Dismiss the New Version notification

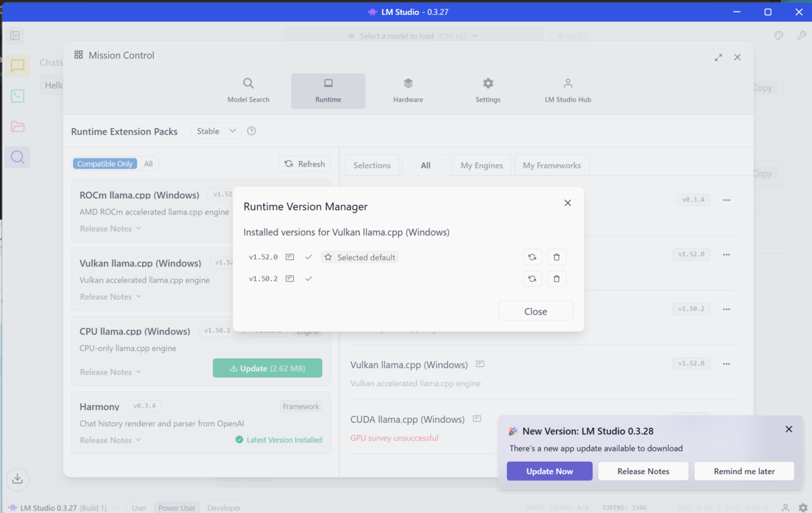pyautogui.click(x=789, y=429)
